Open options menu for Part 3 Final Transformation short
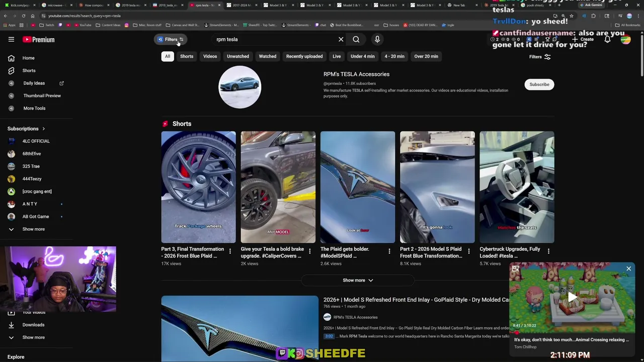644x362 pixels. (x=230, y=251)
